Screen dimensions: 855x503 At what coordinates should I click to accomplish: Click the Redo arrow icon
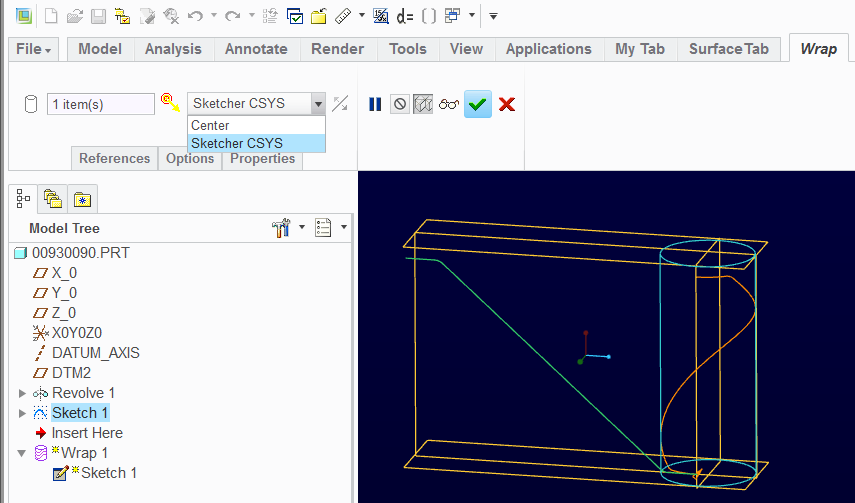point(233,16)
